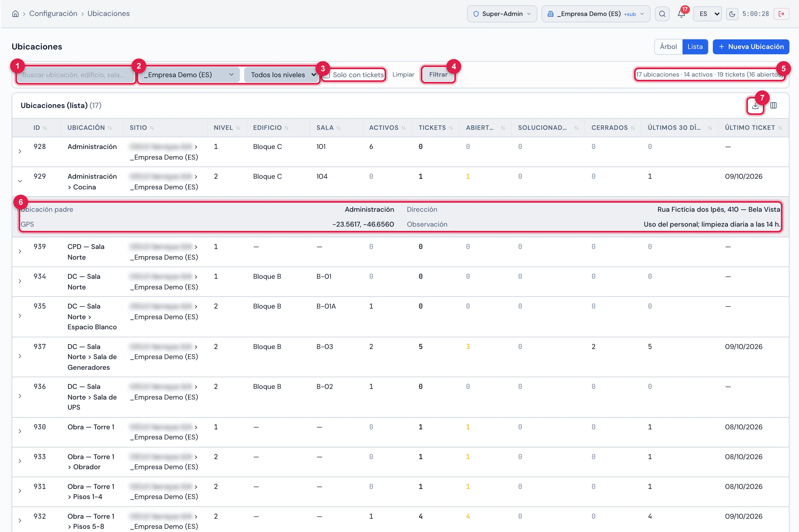799x532 pixels.
Task: Open global search magnifier icon
Action: tap(662, 14)
